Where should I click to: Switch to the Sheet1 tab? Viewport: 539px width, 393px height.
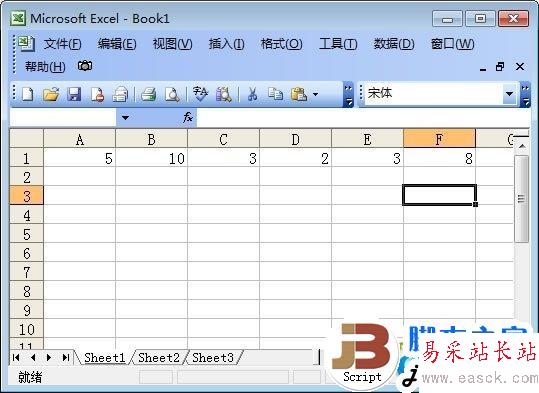104,358
